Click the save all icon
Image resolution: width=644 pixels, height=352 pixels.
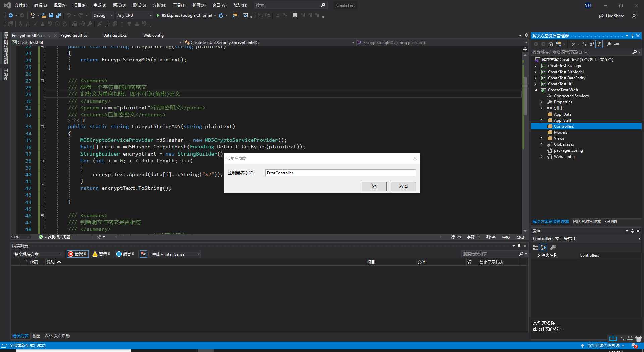coord(59,15)
